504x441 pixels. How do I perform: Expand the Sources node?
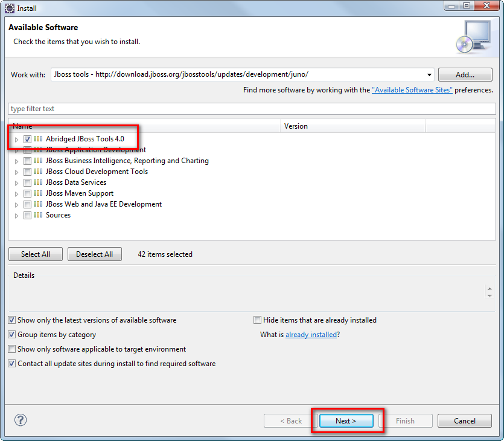[x=17, y=216]
